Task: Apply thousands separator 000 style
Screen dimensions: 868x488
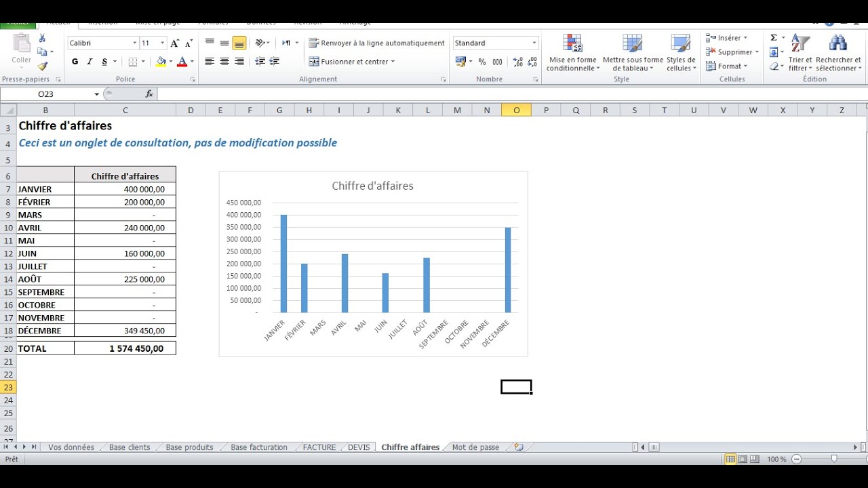Action: [497, 62]
